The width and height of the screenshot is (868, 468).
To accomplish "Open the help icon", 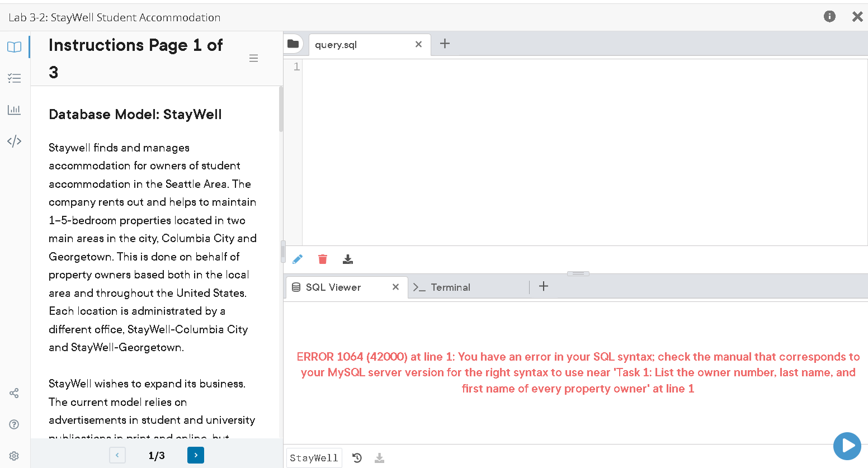I will (13, 424).
